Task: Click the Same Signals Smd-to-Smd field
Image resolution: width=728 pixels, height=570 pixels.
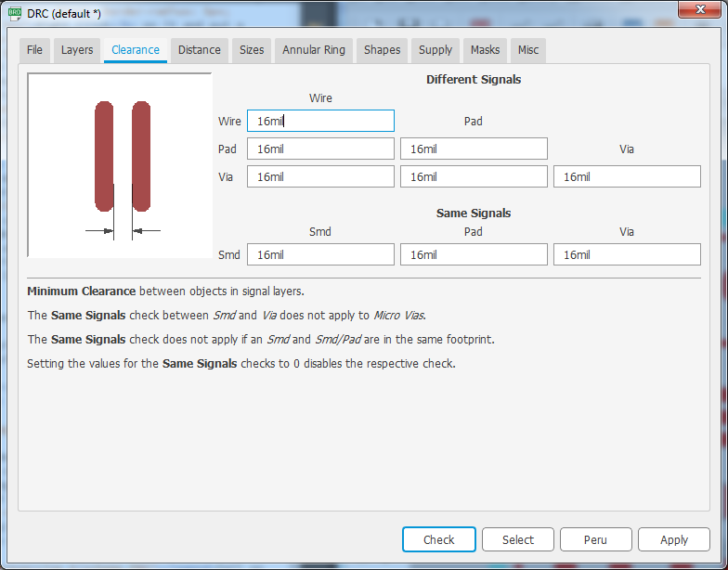Action: click(x=321, y=254)
